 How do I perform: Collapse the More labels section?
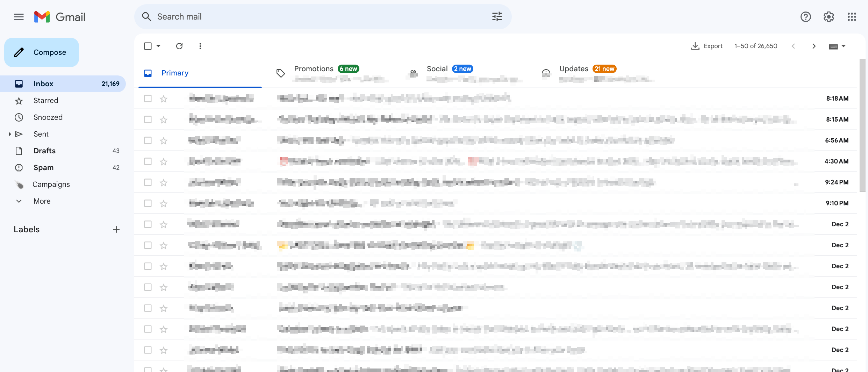pyautogui.click(x=19, y=201)
